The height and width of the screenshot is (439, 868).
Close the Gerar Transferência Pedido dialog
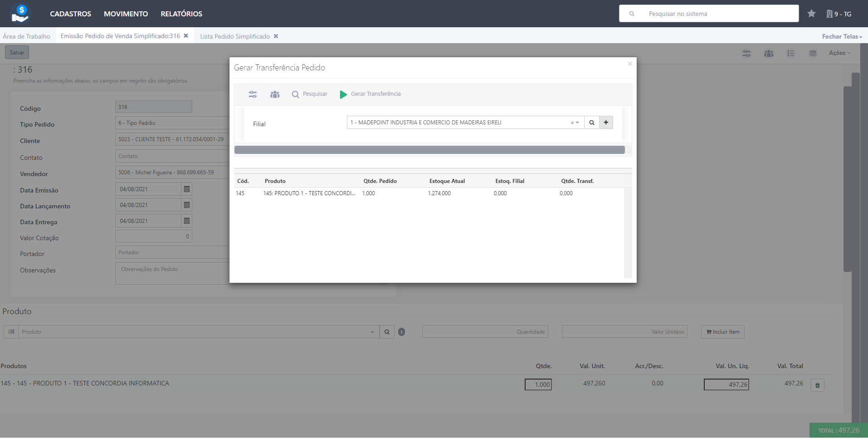630,64
